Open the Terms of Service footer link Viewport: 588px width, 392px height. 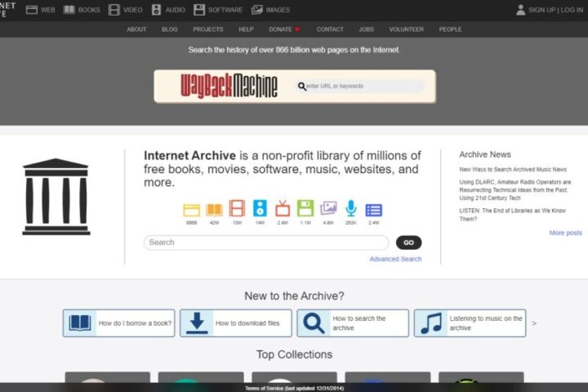point(294,388)
